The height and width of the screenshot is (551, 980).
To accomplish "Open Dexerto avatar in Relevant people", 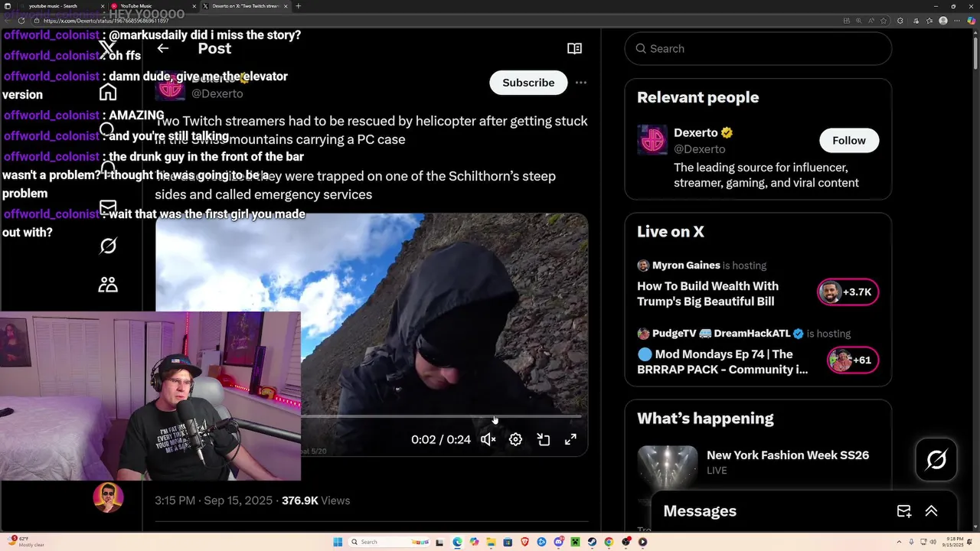I will click(x=652, y=140).
